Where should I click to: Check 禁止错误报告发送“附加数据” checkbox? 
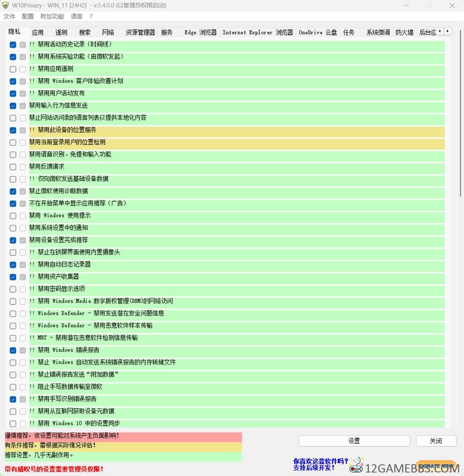[13, 375]
